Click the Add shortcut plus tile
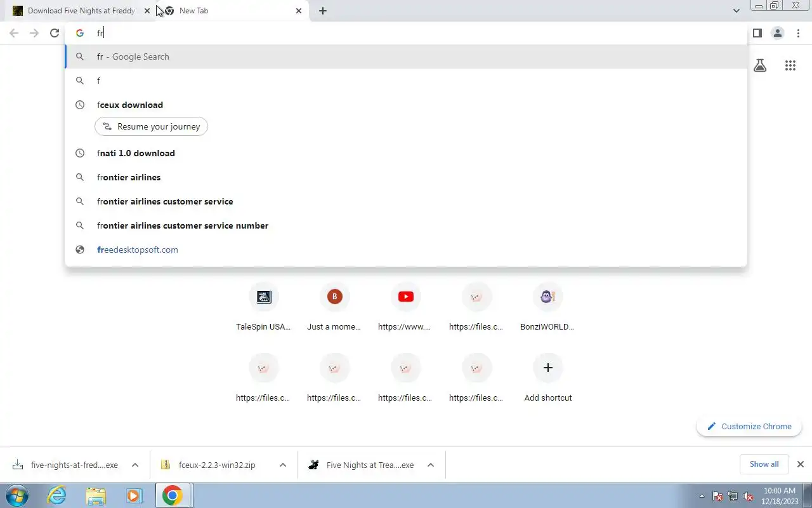 point(548,378)
